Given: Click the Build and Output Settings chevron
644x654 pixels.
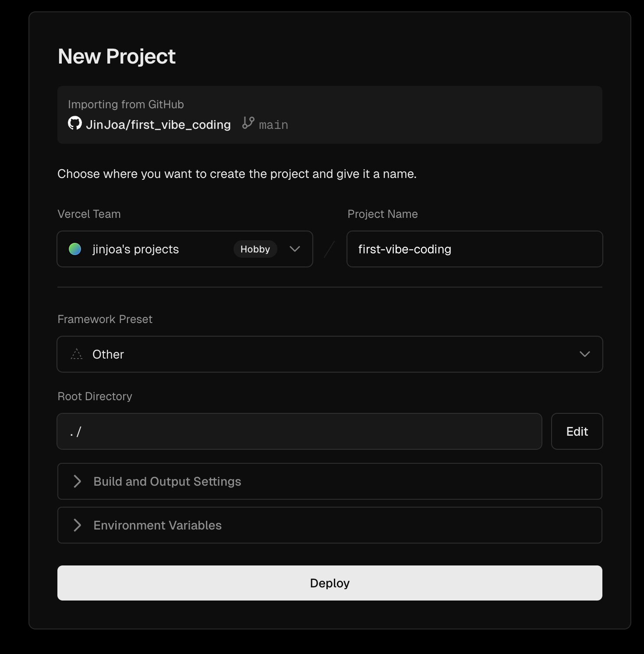Looking at the screenshot, I should tap(78, 481).
